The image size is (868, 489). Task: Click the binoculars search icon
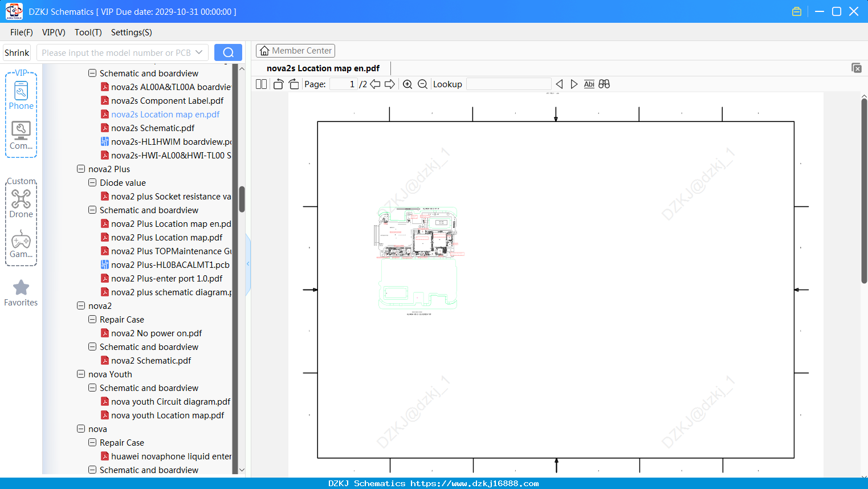pyautogui.click(x=604, y=84)
